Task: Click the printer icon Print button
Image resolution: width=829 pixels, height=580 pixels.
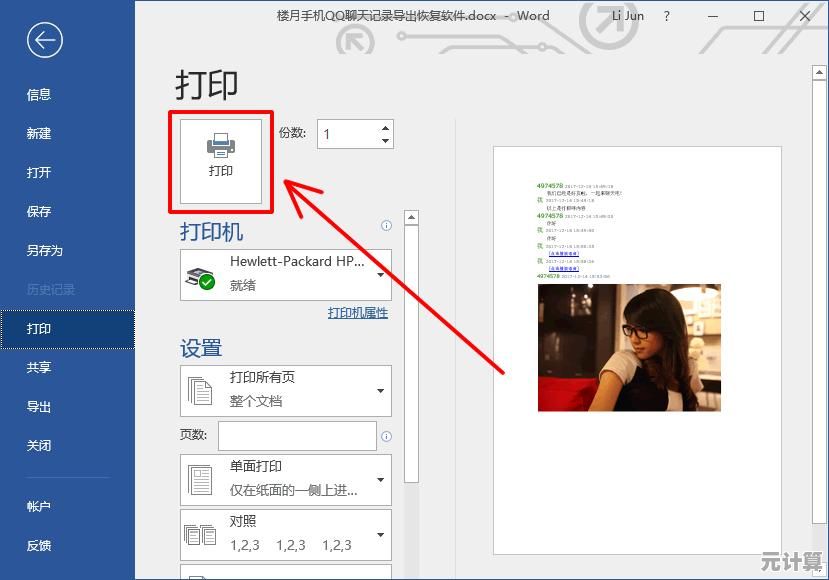Action: coord(221,158)
